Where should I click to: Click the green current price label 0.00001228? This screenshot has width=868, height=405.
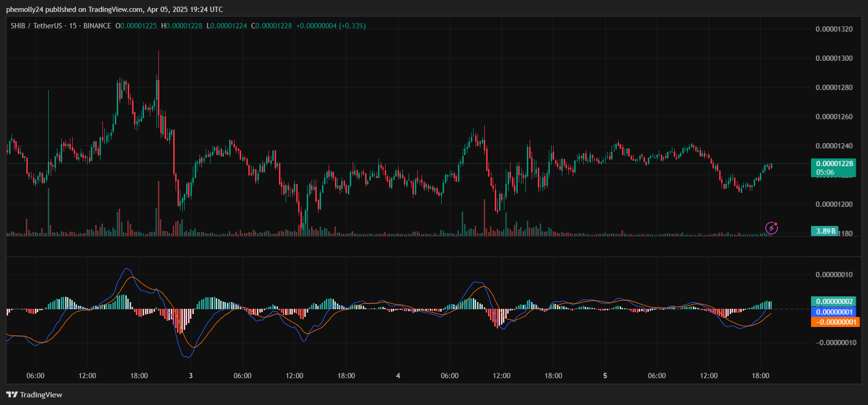(x=834, y=164)
